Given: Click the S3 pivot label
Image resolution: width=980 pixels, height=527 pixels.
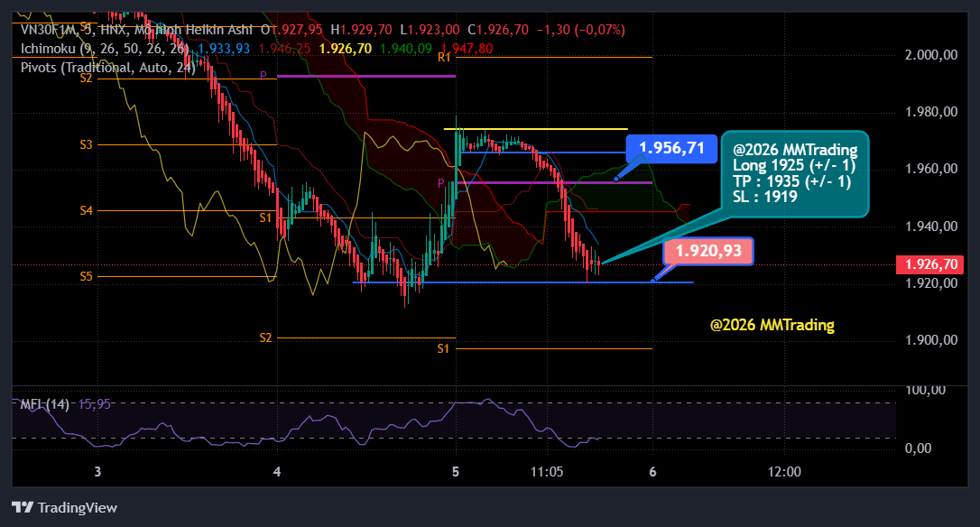Looking at the screenshot, I should point(87,144).
